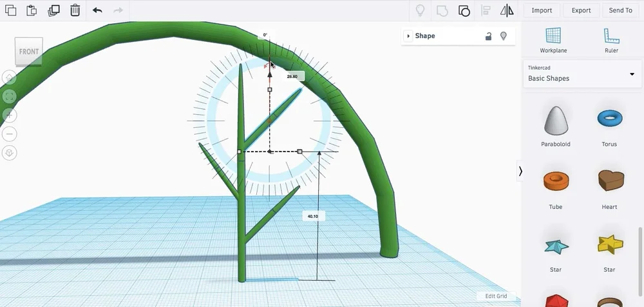Screen dimensions: 644x307
Task: Open the Import dialog
Action: (542, 10)
